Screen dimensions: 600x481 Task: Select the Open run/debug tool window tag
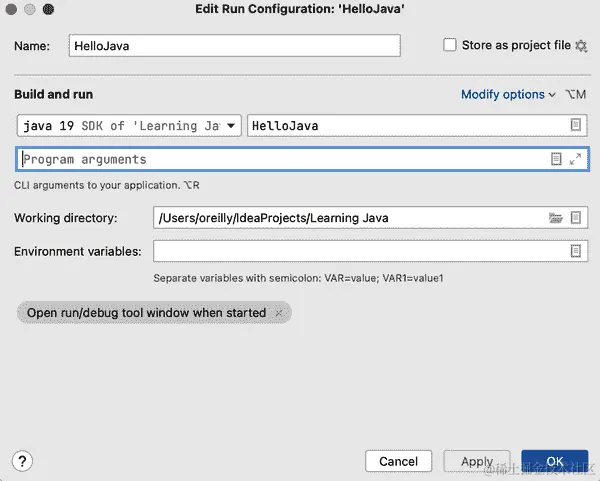coord(146,313)
